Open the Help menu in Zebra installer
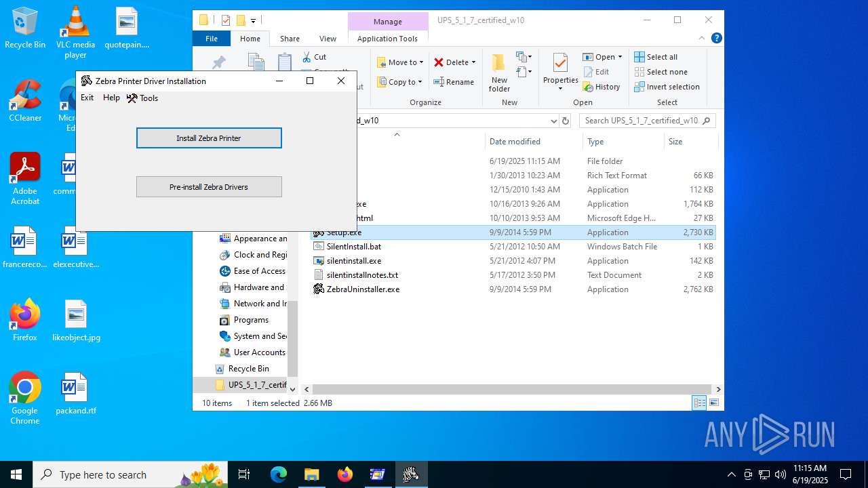The width and height of the screenshot is (868, 488). point(111,98)
